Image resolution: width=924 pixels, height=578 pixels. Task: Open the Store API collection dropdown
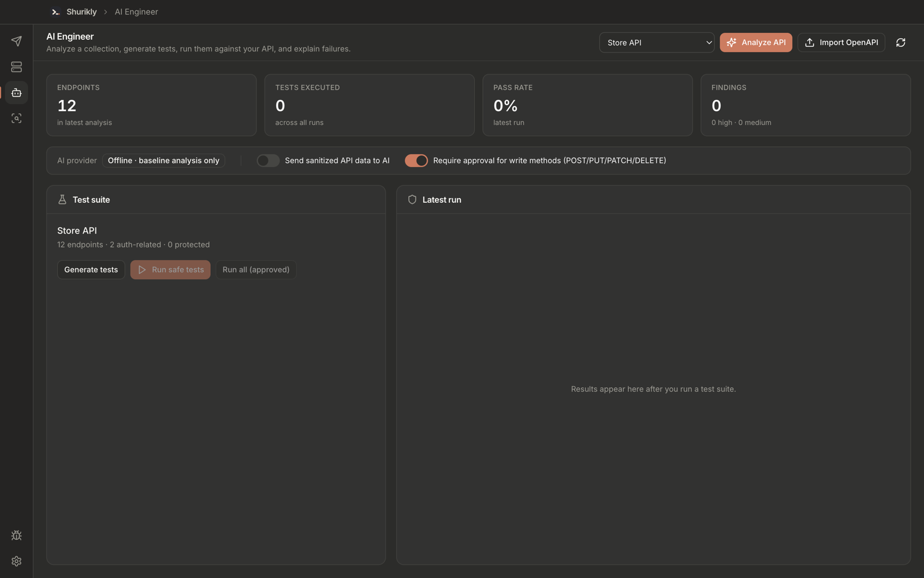[657, 42]
